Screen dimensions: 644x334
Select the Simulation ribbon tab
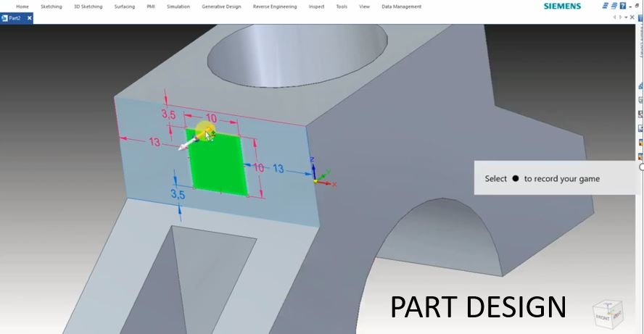click(178, 6)
